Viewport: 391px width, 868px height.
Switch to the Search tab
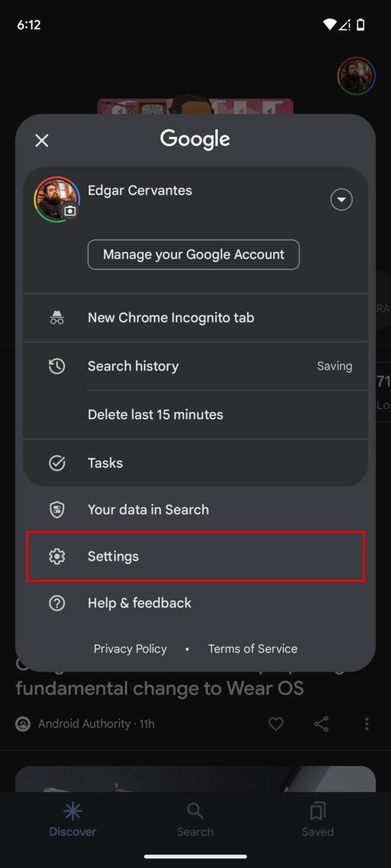195,820
